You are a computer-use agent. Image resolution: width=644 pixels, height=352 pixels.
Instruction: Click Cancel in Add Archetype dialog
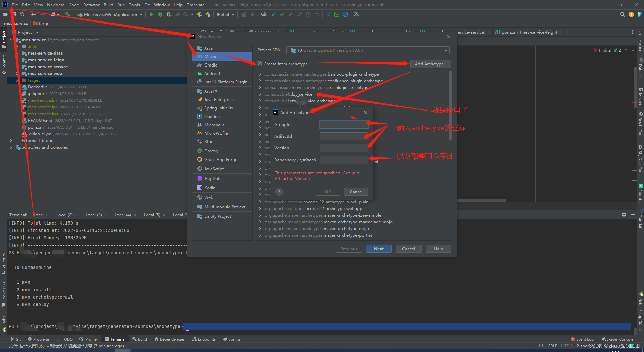[356, 192]
